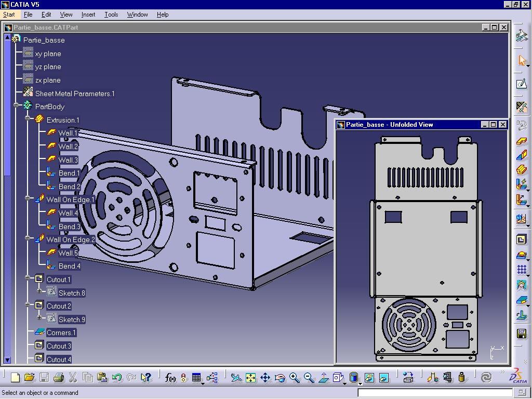The height and width of the screenshot is (399, 532).
Task: Expand the Sketch.8 tree node
Action: coord(39,292)
